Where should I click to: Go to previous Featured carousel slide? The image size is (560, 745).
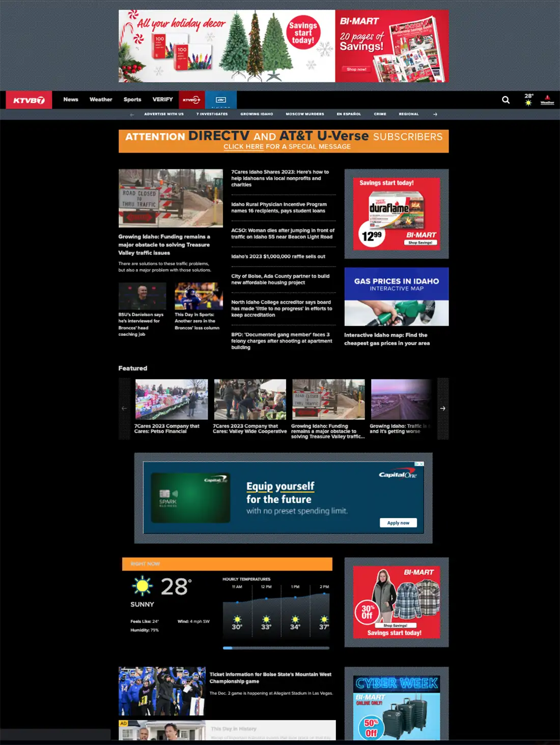point(124,408)
